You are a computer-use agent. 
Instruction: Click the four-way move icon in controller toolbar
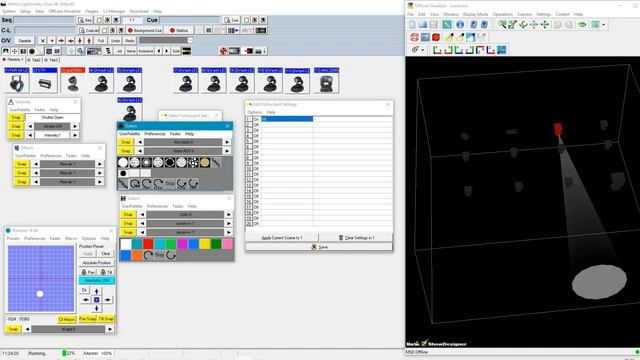point(14,51)
